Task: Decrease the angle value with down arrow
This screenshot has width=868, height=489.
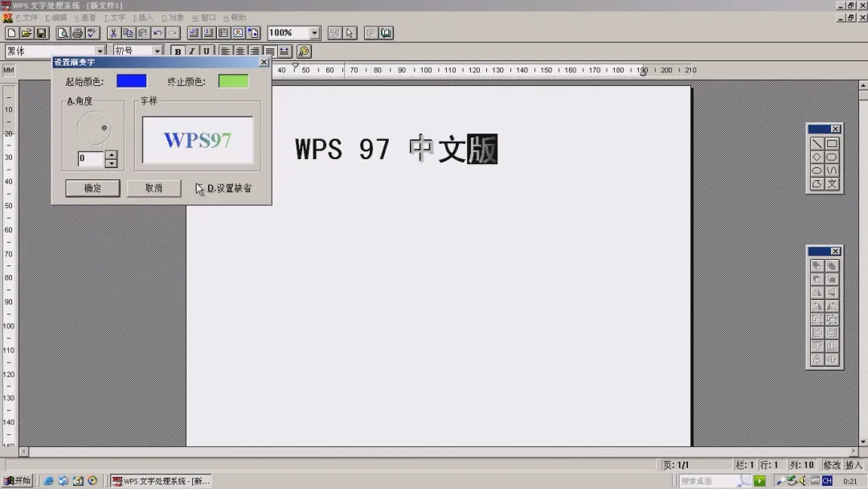Action: pyautogui.click(x=111, y=163)
